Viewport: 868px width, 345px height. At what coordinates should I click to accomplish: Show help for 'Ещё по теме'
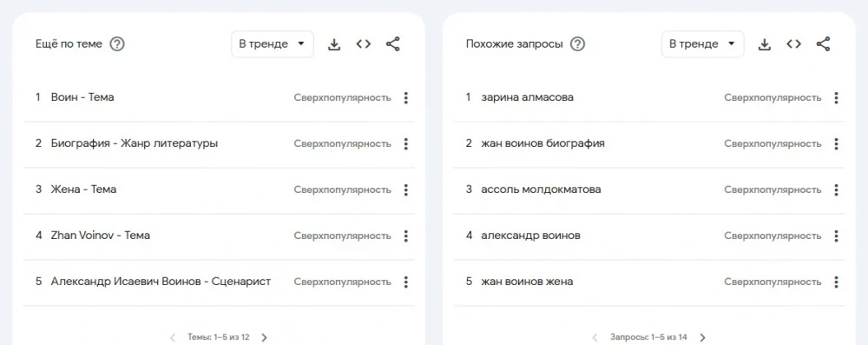[x=117, y=43]
